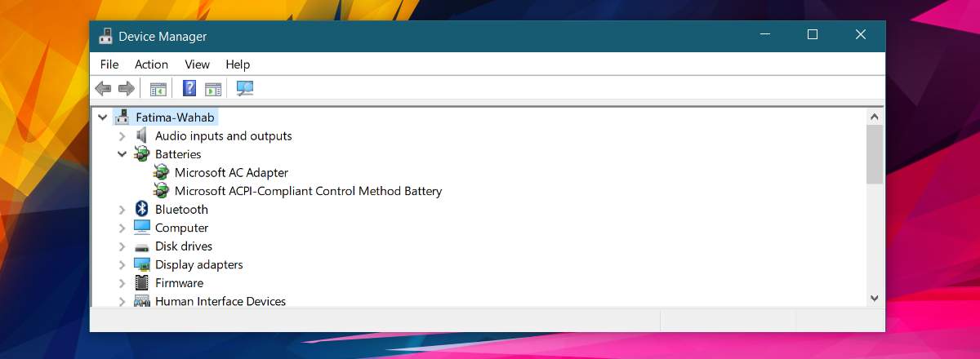Click Show/Hide Console Tree toolbar icon
This screenshot has height=359, width=980.
point(158,89)
